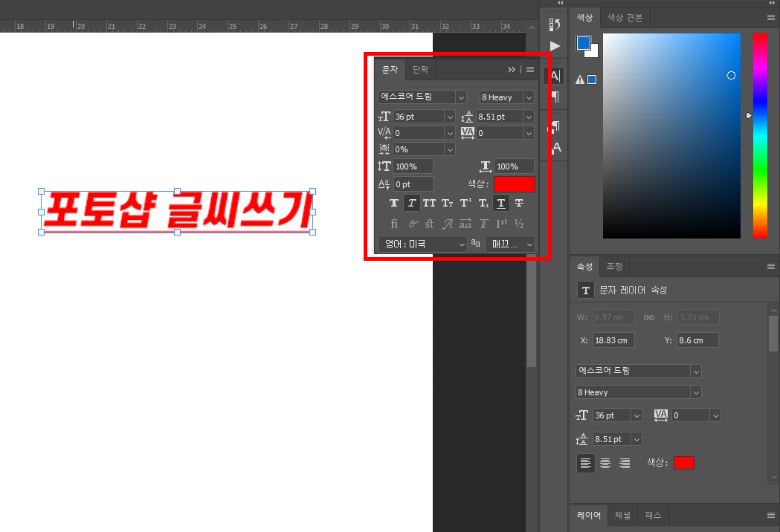Viewport: 780px width, 532px height.
Task: Open 8.51 pt leading dropdown in Character panel
Action: pyautogui.click(x=529, y=117)
